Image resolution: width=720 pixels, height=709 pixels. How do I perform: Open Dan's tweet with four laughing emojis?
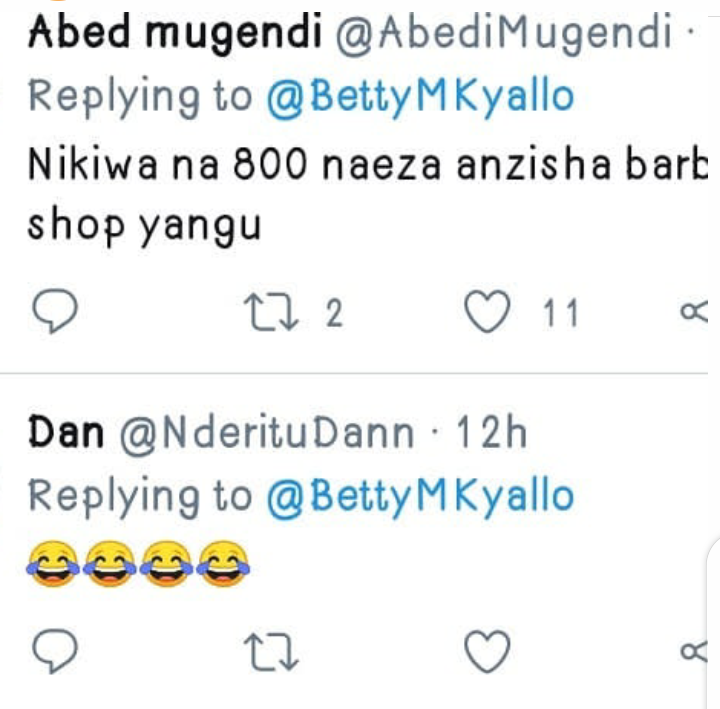point(139,563)
